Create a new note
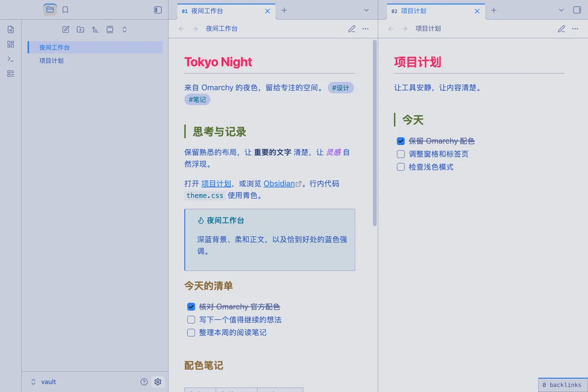Image resolution: width=588 pixels, height=392 pixels. pyautogui.click(x=66, y=29)
